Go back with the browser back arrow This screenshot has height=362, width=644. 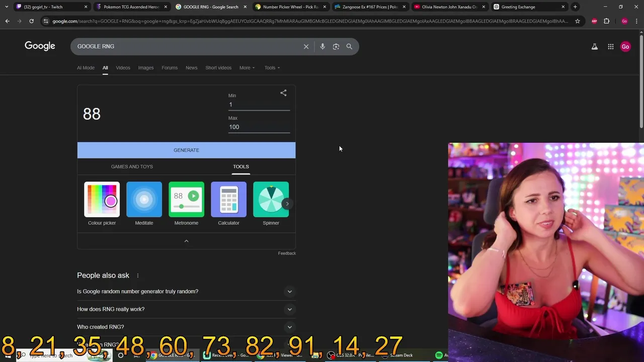click(x=7, y=21)
